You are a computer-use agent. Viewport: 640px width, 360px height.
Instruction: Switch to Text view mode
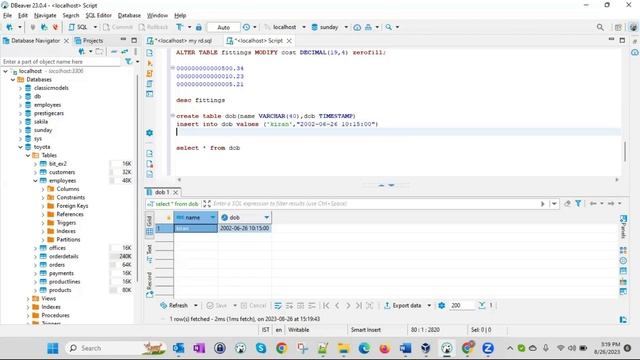(x=149, y=253)
